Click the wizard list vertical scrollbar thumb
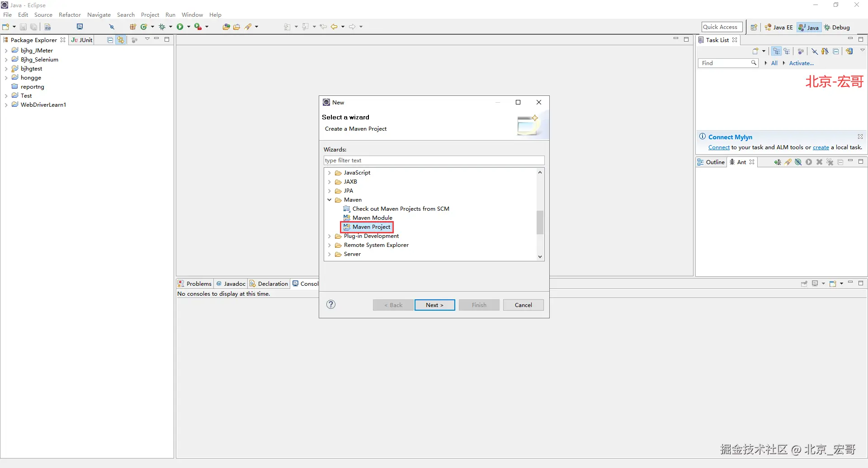The image size is (868, 468). coord(540,222)
